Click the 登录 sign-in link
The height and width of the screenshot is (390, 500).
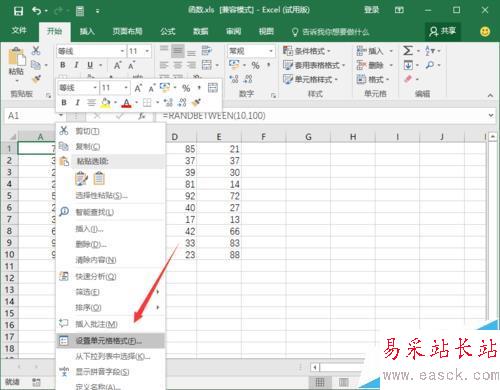(x=372, y=10)
